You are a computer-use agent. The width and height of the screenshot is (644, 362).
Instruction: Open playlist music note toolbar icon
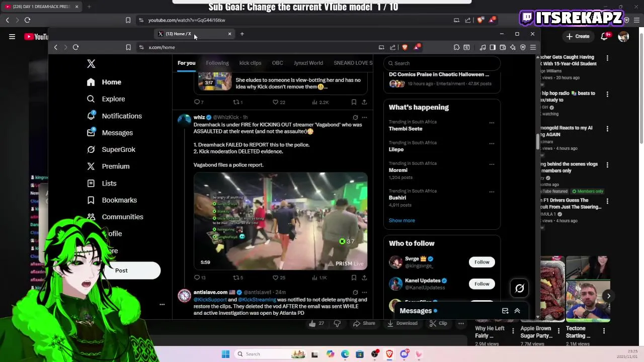click(482, 47)
